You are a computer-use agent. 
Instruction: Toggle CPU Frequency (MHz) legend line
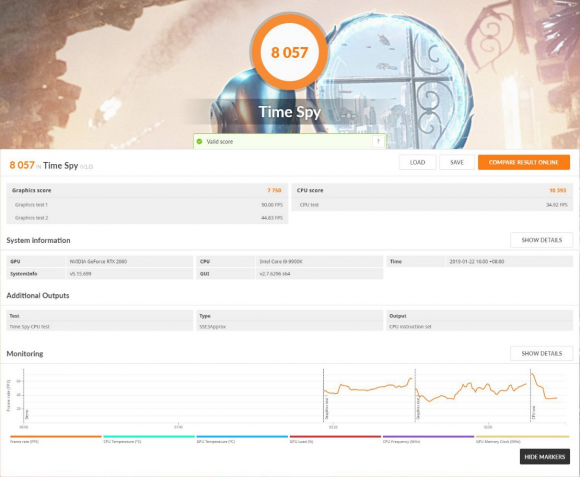point(428,439)
